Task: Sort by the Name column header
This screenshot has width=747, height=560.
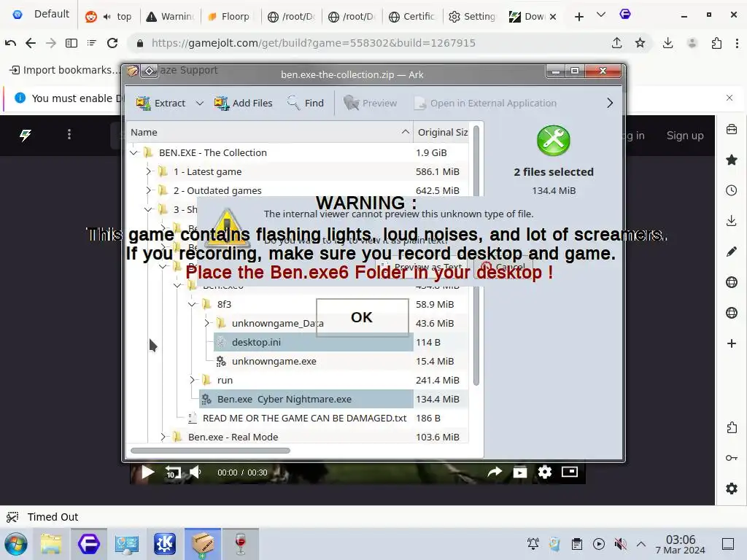Action: (270, 133)
